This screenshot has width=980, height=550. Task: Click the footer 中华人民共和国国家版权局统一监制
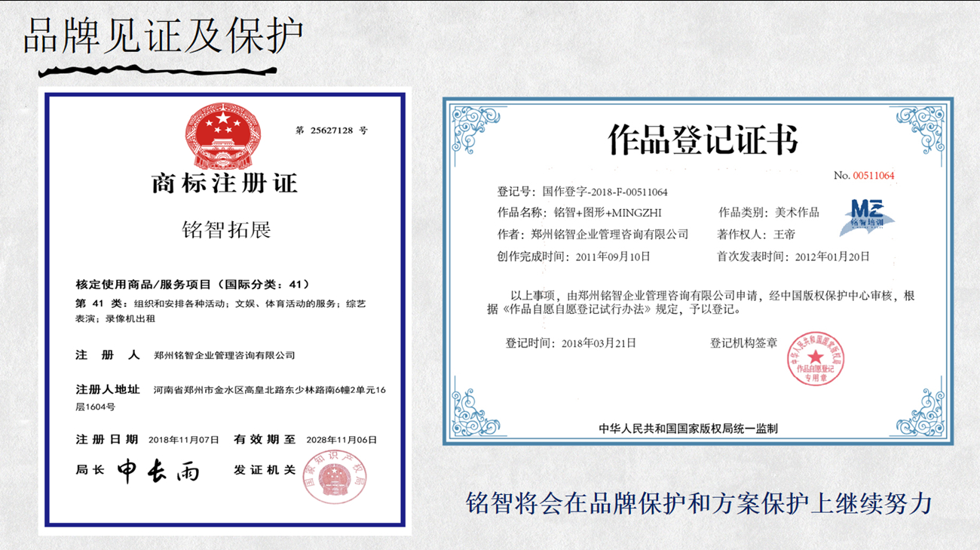[688, 429]
